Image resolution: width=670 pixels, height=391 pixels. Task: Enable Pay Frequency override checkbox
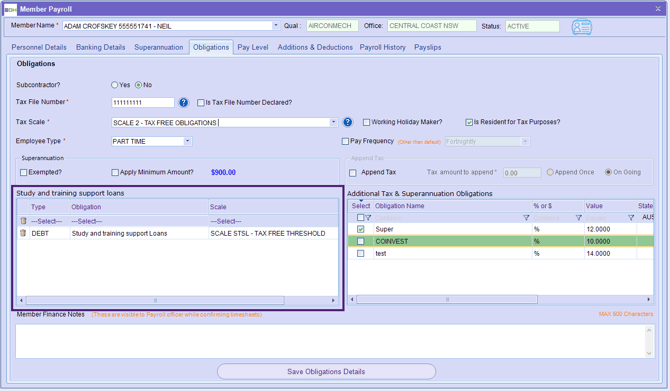(345, 141)
